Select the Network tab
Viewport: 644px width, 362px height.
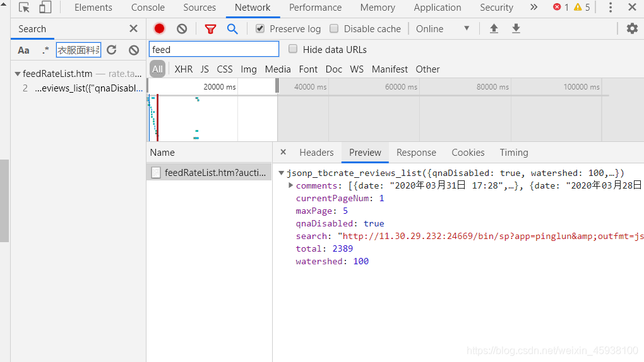click(253, 8)
